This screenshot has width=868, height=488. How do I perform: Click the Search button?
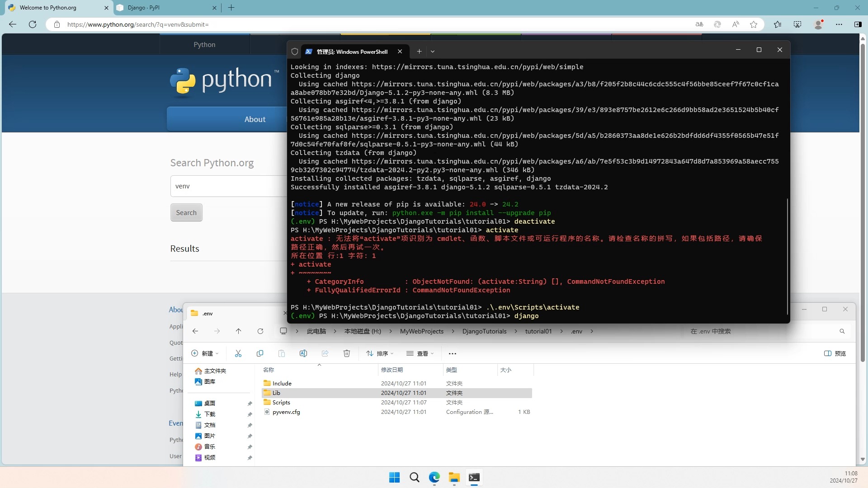(186, 212)
